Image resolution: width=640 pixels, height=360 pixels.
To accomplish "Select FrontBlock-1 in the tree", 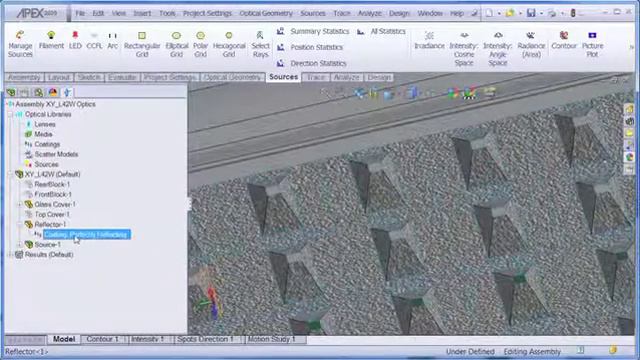I will click(53, 194).
